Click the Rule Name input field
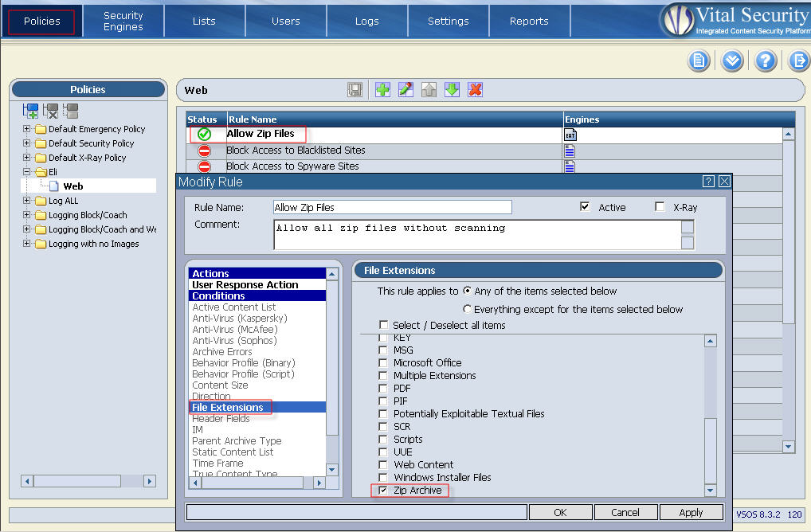The width and height of the screenshot is (811, 532). click(392, 207)
